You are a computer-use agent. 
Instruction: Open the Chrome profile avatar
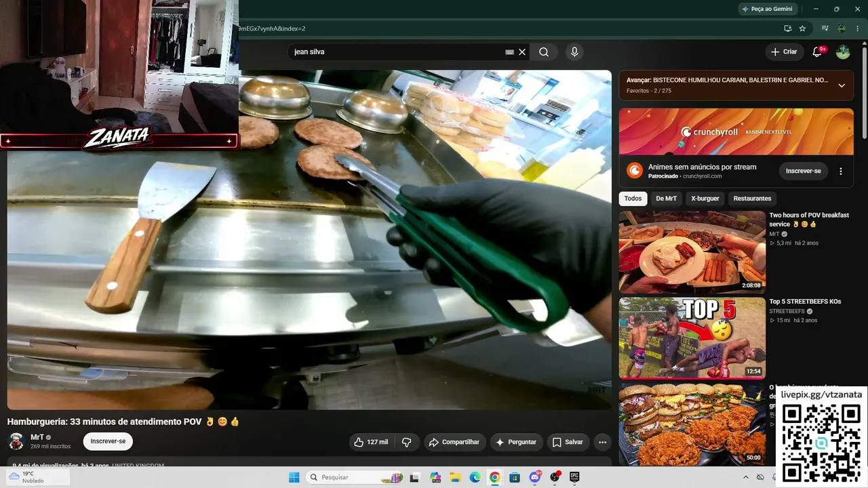842,28
